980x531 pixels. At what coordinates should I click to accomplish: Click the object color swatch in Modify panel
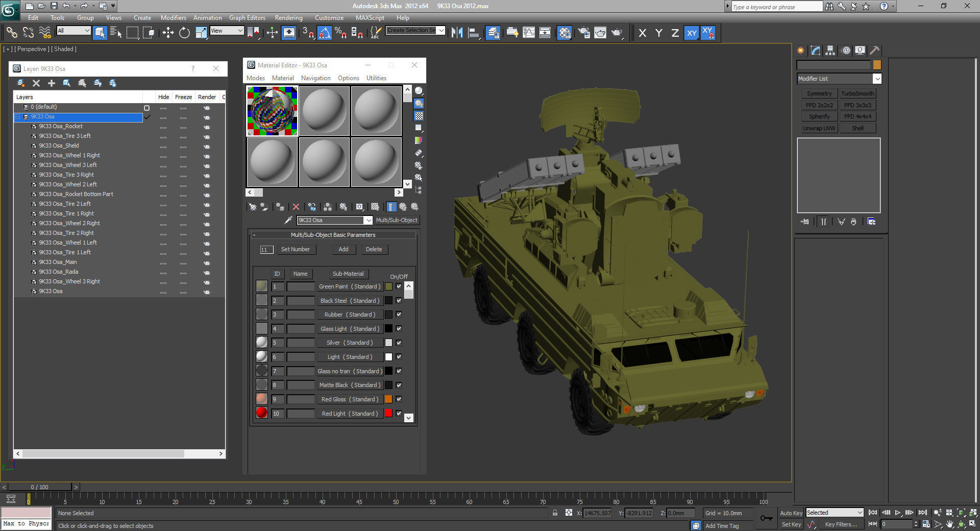[877, 65]
